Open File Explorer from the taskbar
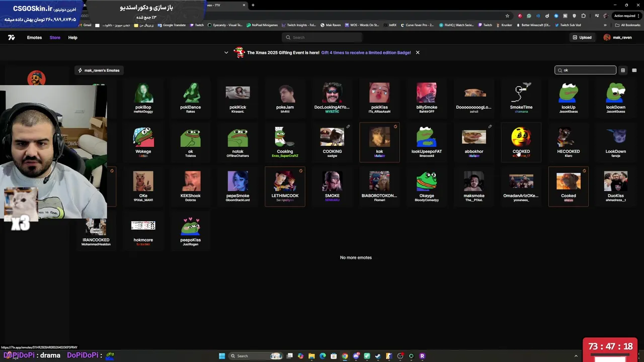This screenshot has height=362, width=644. [x=311, y=356]
